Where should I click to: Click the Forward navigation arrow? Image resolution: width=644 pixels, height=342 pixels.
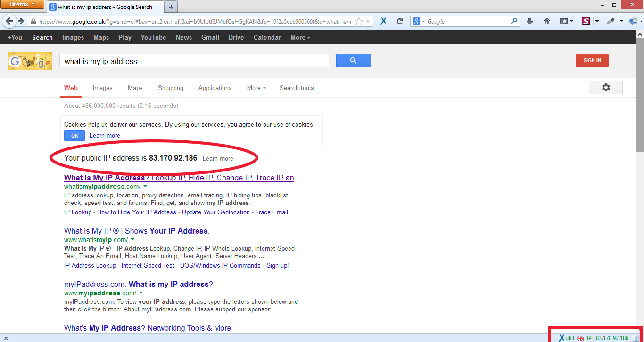[21, 21]
